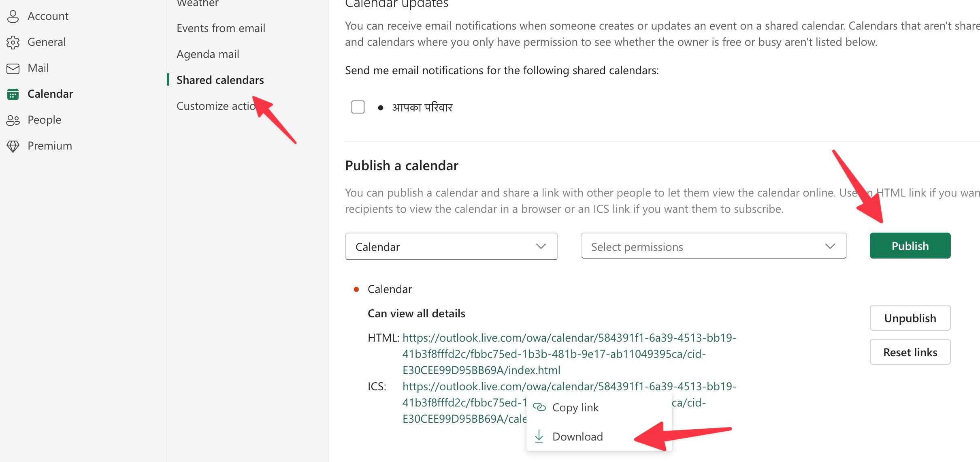
Task: Navigate to Events from email settings
Action: click(x=221, y=28)
